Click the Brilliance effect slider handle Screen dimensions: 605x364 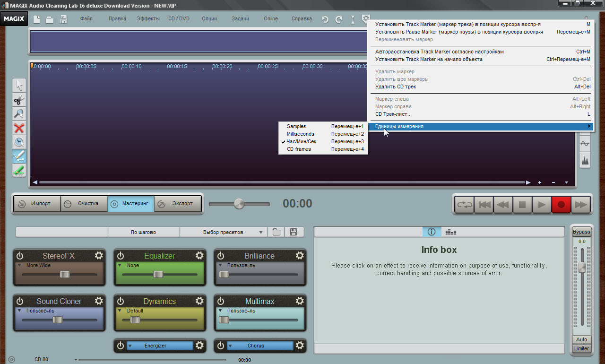pos(224,274)
